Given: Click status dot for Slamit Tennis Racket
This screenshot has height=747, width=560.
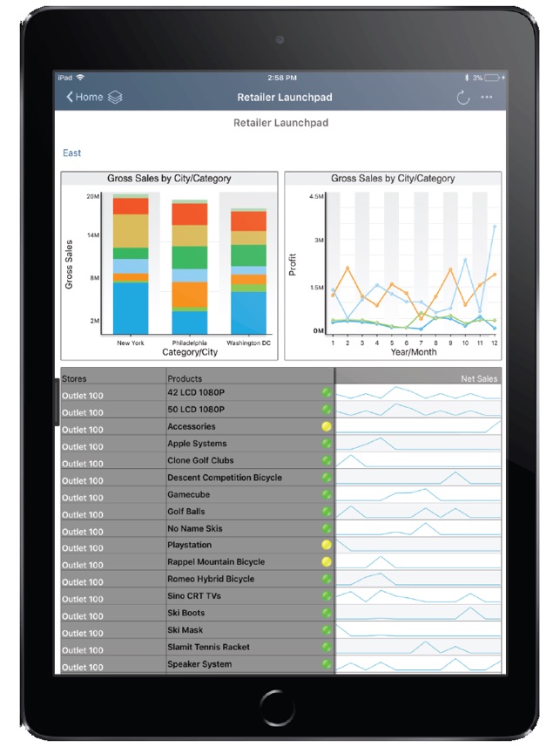Looking at the screenshot, I should click(327, 647).
